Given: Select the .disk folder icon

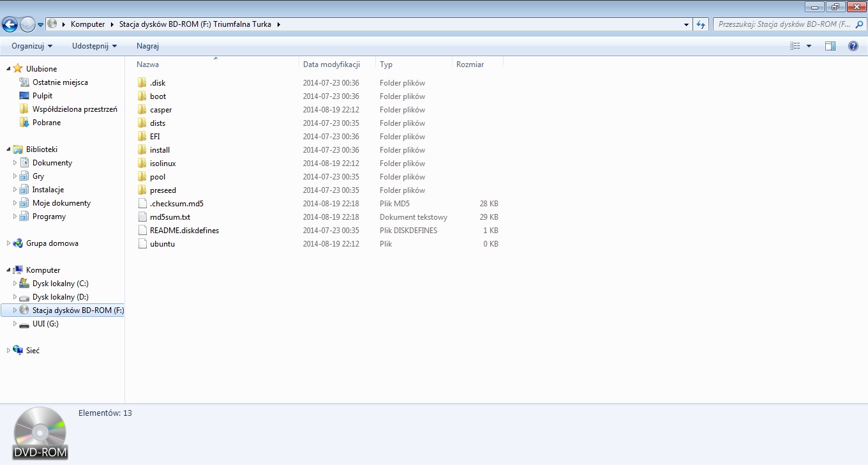Looking at the screenshot, I should click(x=142, y=83).
